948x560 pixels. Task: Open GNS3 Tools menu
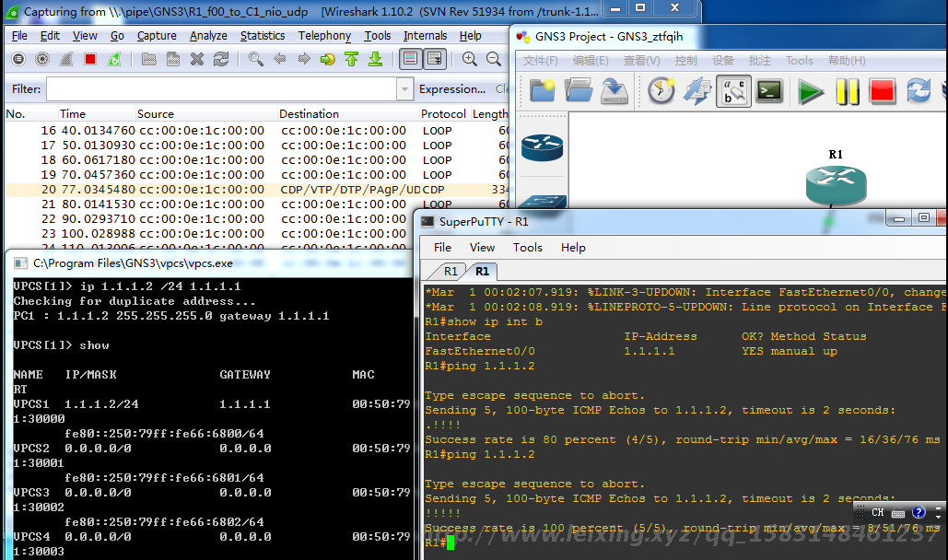coord(800,61)
